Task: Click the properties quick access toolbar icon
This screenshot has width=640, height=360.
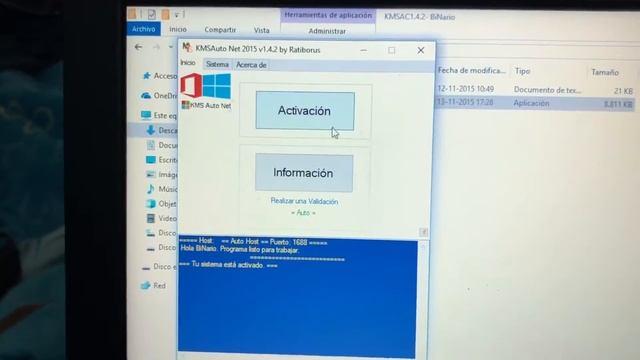Action: click(x=151, y=15)
